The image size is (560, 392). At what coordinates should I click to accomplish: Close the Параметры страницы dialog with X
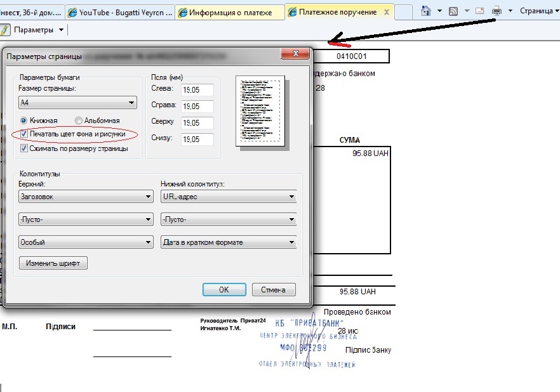[x=295, y=55]
